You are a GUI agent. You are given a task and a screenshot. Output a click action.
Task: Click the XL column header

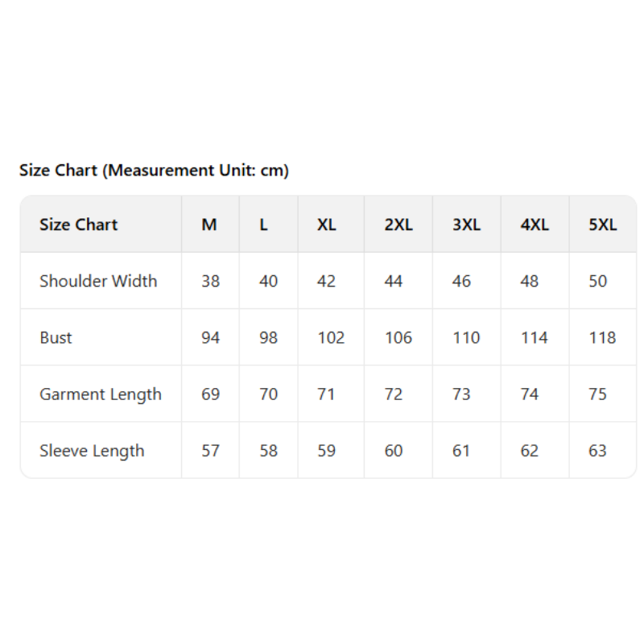click(326, 225)
